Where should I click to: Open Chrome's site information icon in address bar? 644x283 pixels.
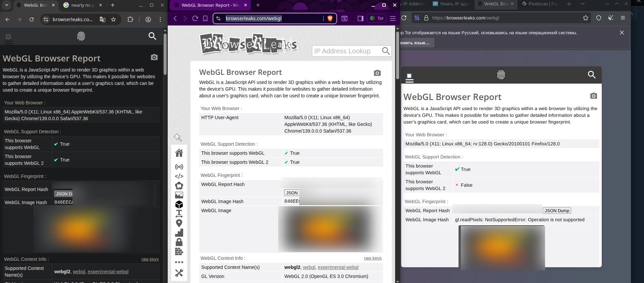[x=46, y=19]
